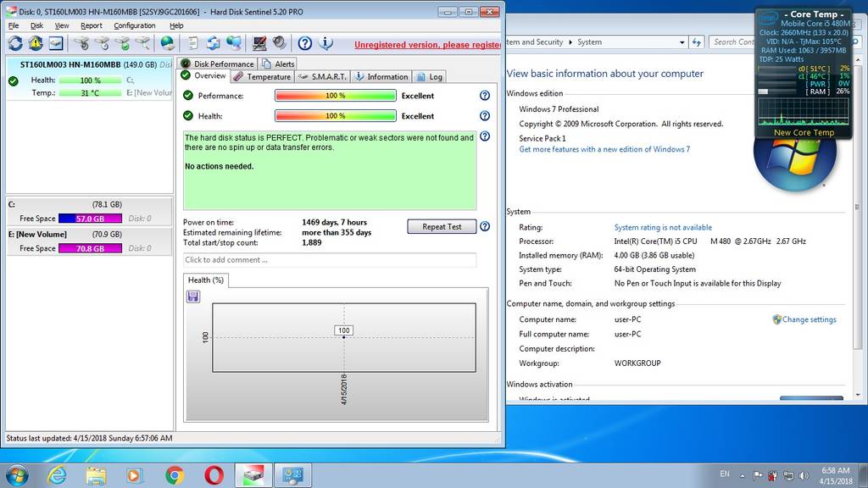The width and height of the screenshot is (868, 488).
Task: Open the Windows Start menu
Action: [17, 475]
